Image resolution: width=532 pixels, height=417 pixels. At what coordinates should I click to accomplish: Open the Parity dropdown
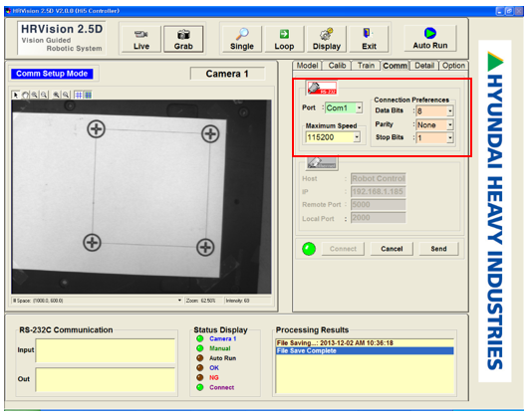click(450, 124)
